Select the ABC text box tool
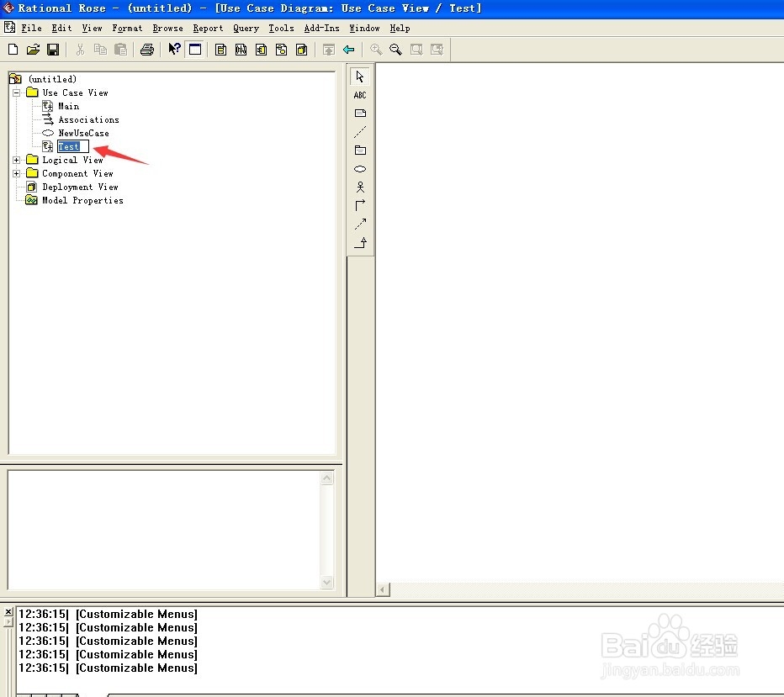 pyautogui.click(x=360, y=95)
